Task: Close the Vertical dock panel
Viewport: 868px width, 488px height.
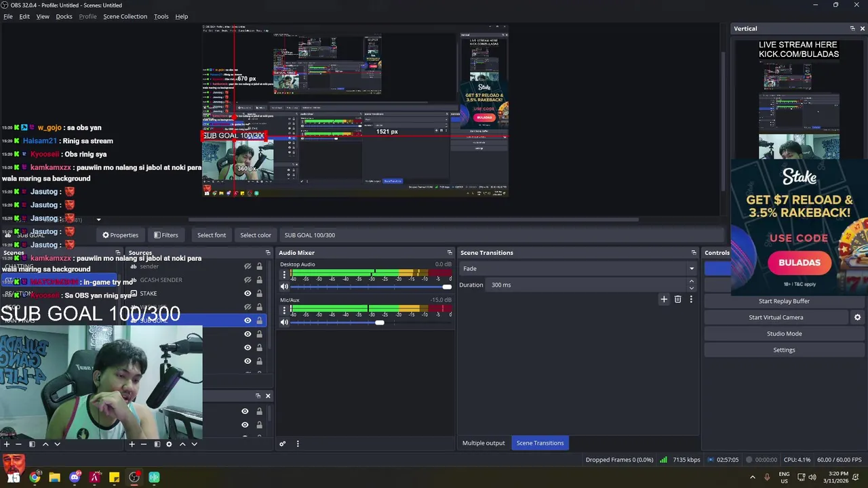Action: (862, 28)
